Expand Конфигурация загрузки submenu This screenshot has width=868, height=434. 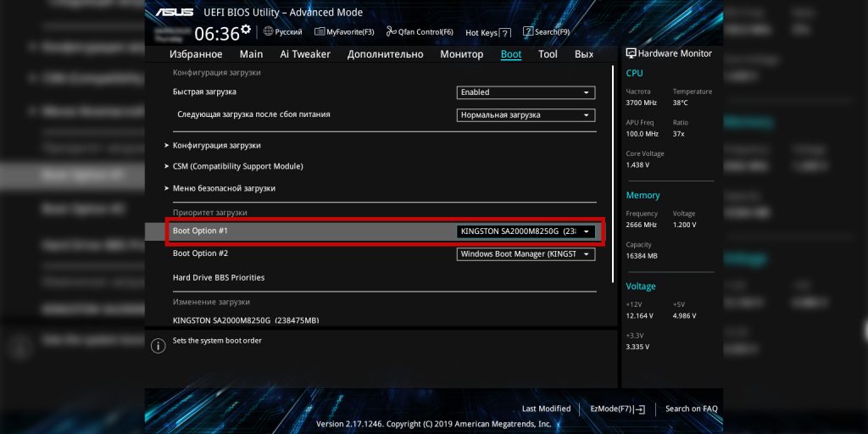pyautogui.click(x=216, y=146)
